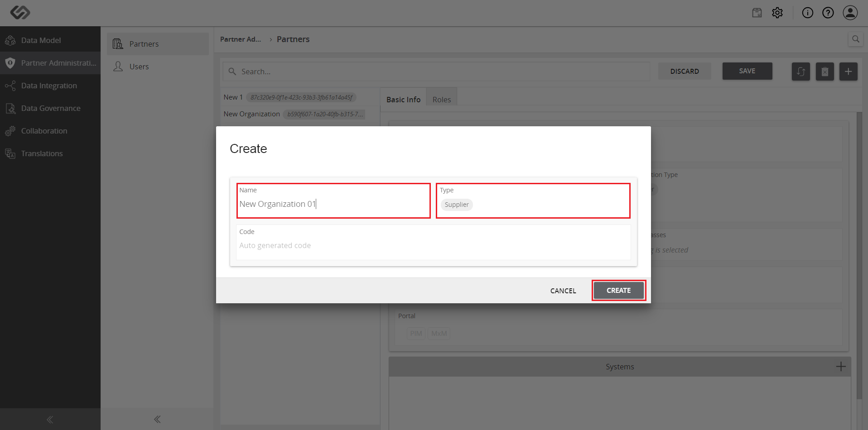Screen dimensions: 868x430
Task: Click the right panel vertical scrollbar
Action: point(859,256)
